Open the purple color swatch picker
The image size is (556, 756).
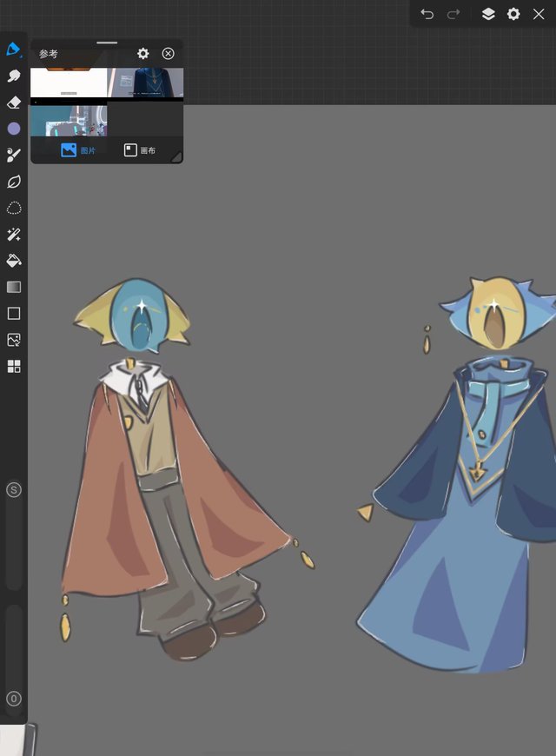click(13, 129)
